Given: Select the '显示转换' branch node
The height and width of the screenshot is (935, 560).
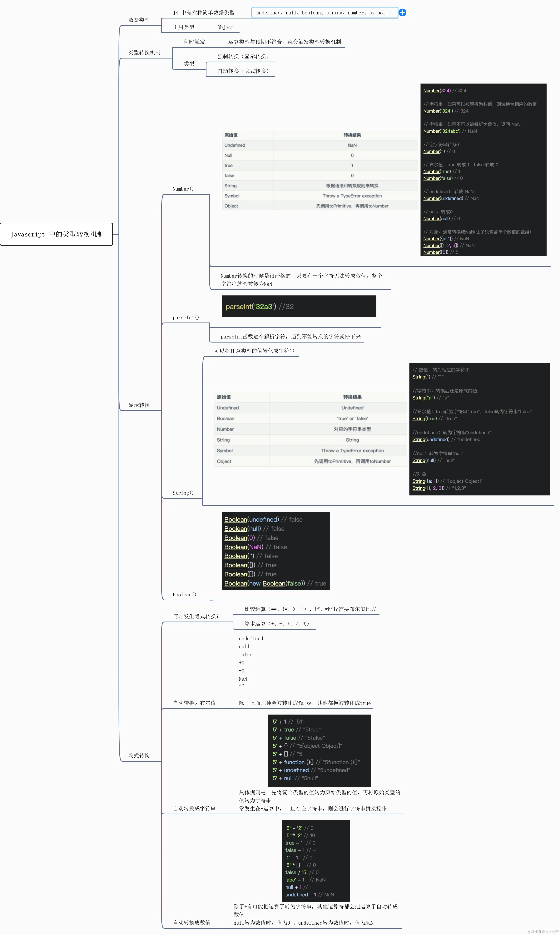Looking at the screenshot, I should (139, 405).
